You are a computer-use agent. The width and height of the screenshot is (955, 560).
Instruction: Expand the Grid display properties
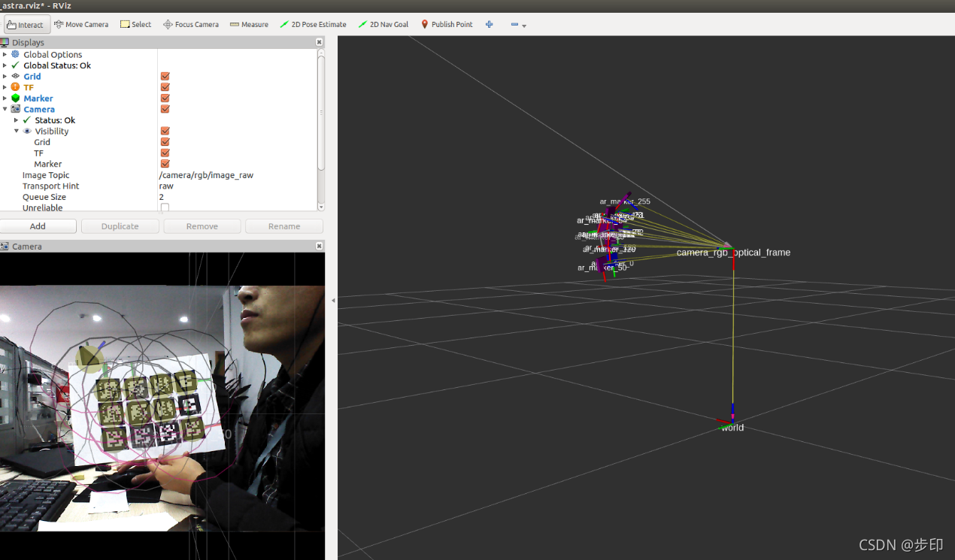pyautogui.click(x=5, y=76)
